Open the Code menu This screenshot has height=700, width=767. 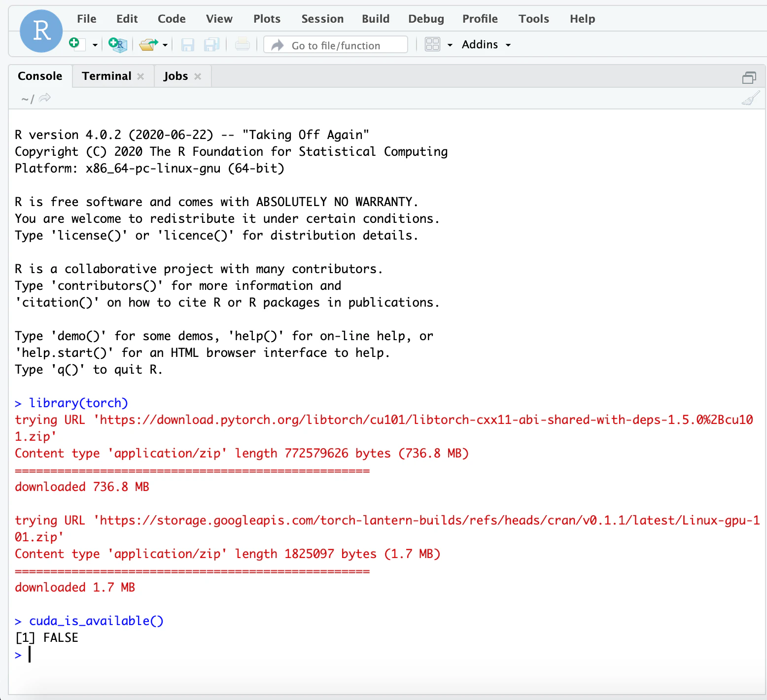[172, 19]
